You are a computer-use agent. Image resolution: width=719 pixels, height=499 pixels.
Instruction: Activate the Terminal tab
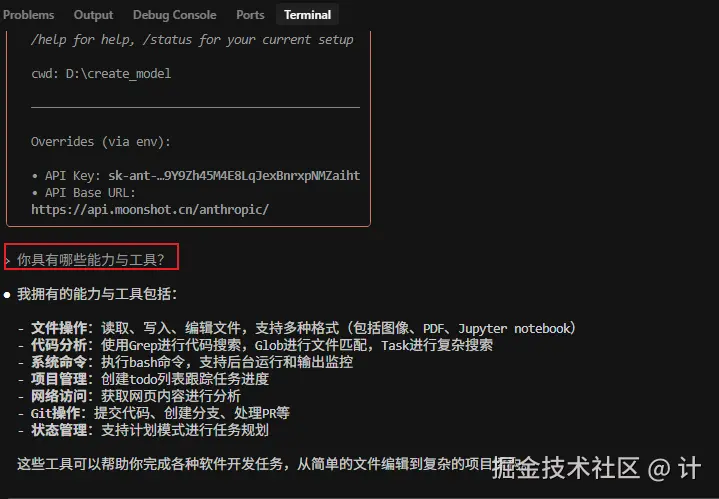click(307, 15)
